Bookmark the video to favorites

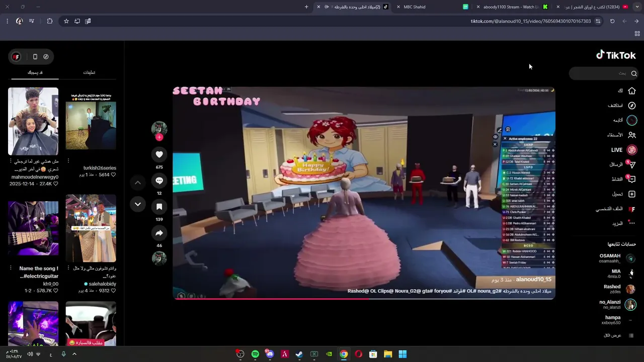tap(159, 207)
